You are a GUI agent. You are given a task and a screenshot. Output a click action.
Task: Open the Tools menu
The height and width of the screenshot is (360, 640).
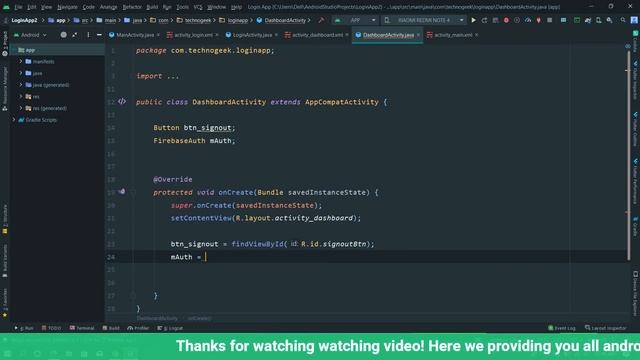182,7
